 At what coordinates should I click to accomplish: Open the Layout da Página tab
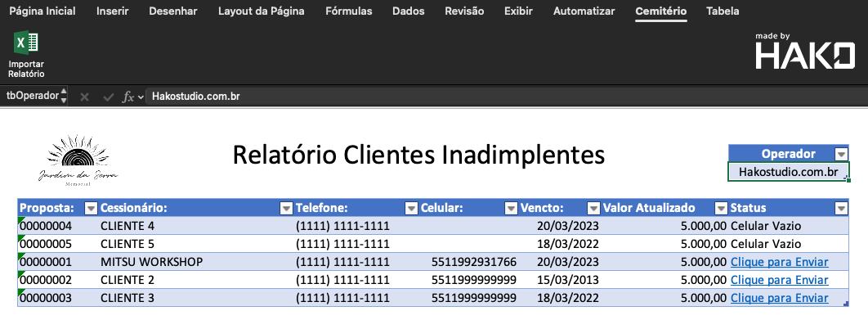(x=262, y=11)
